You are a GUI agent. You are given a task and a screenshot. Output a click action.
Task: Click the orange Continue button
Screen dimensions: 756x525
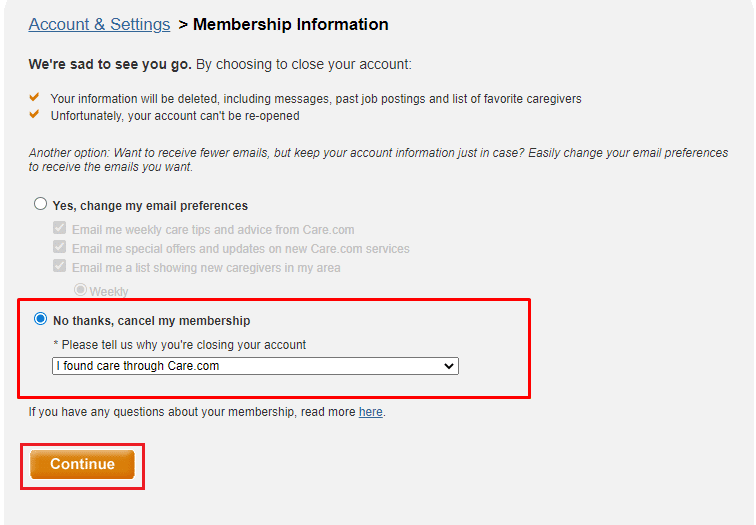coord(82,464)
